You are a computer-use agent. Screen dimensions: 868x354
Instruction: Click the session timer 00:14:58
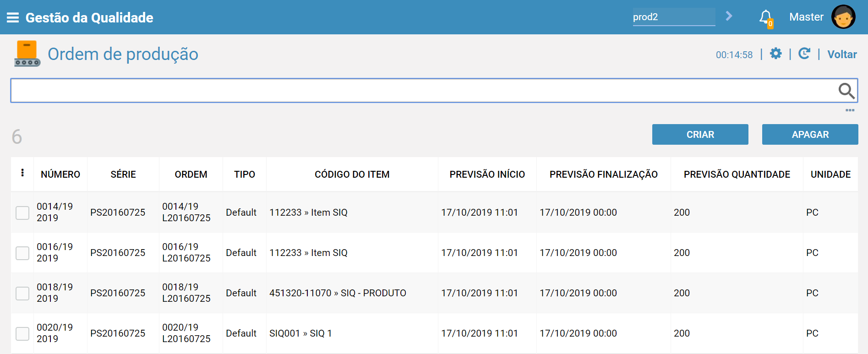pyautogui.click(x=734, y=55)
